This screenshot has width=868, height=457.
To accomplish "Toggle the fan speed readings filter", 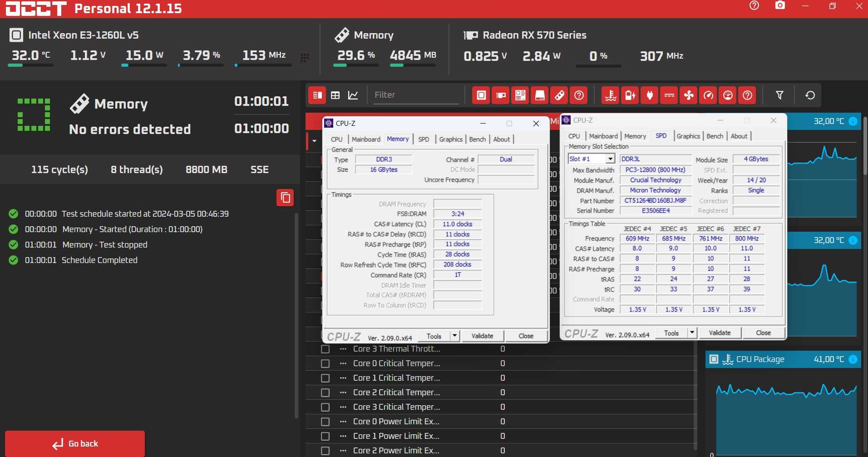I will 689,95.
